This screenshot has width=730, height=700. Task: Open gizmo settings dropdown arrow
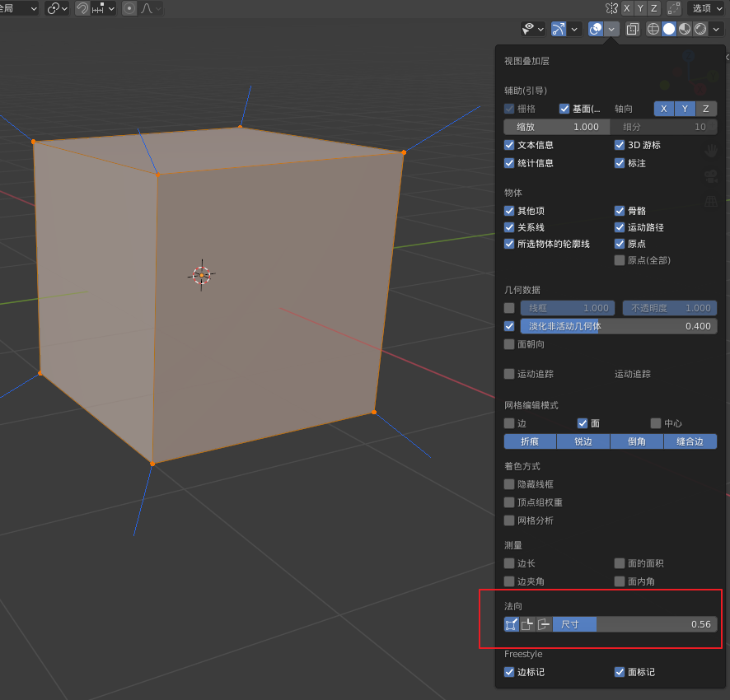574,29
